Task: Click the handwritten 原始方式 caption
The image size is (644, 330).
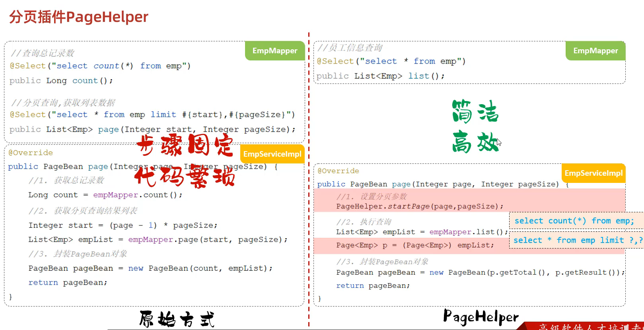Action: (x=177, y=319)
